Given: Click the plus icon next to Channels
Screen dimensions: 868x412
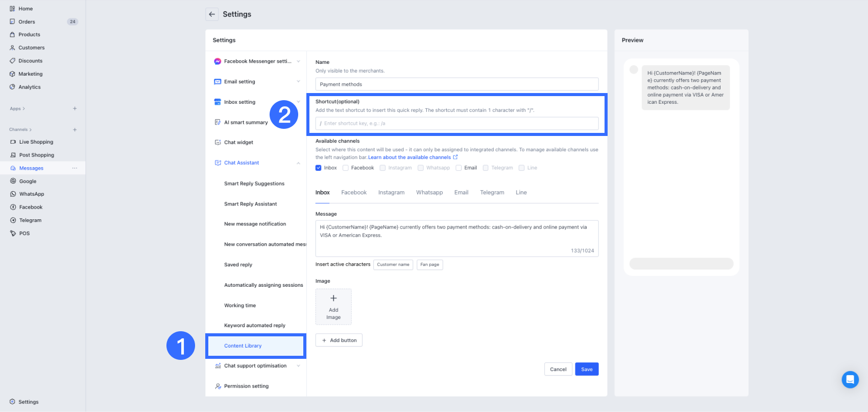Looking at the screenshot, I should pyautogui.click(x=75, y=130).
